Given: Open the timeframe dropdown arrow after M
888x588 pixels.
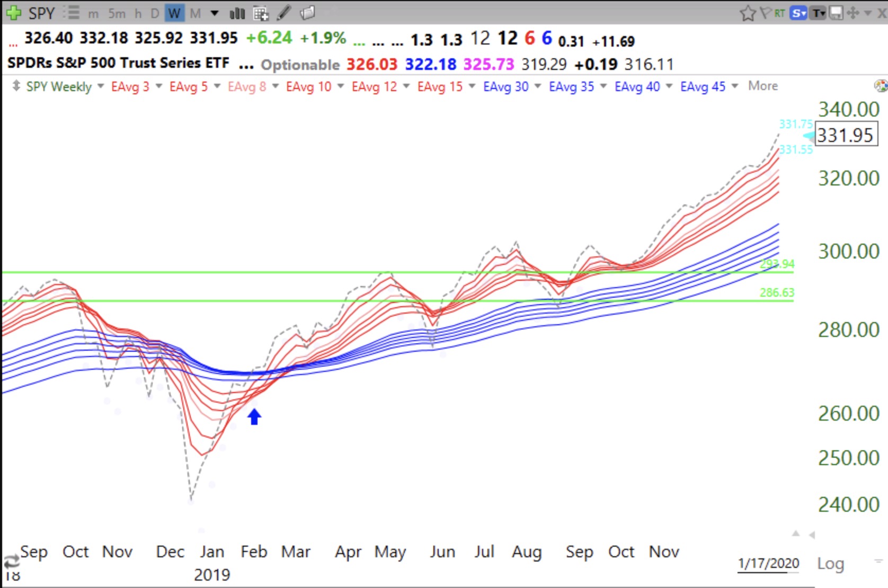Looking at the screenshot, I should click(x=215, y=13).
